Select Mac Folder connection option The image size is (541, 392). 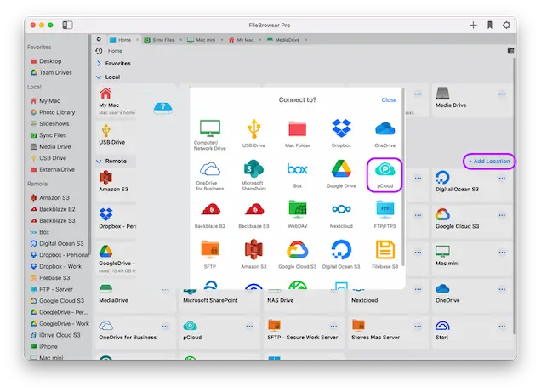pos(298,134)
